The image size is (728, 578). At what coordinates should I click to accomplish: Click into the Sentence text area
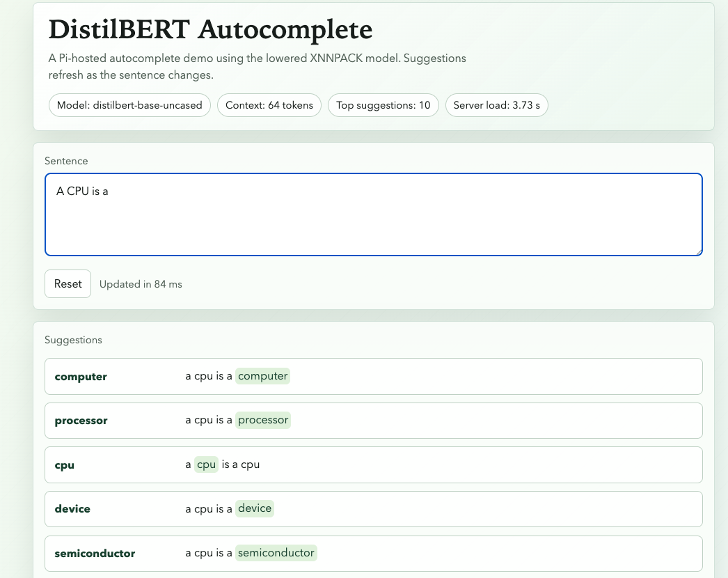(374, 214)
